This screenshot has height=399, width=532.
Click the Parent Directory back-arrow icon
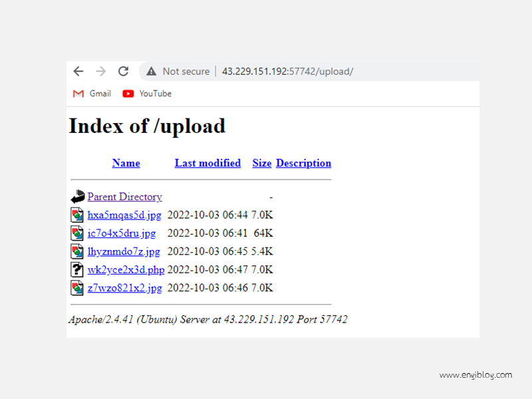click(x=78, y=196)
